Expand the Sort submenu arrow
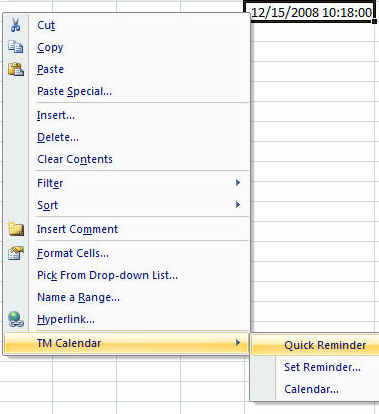Screen dimensions: 379x414 (238, 205)
